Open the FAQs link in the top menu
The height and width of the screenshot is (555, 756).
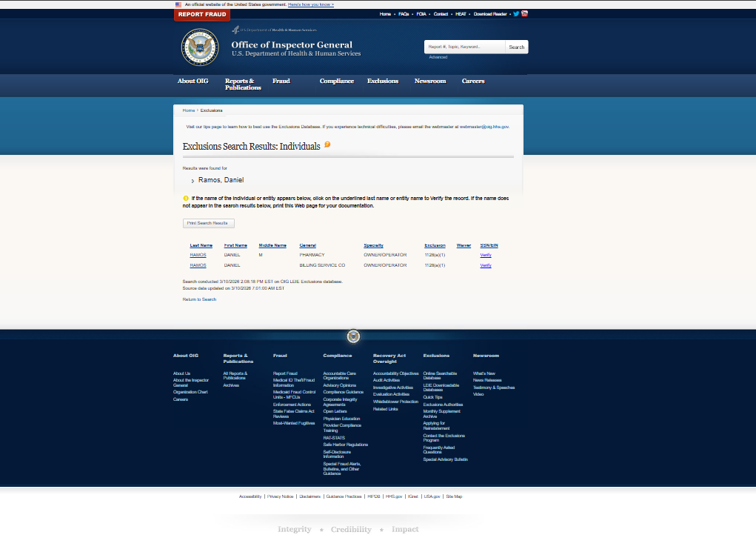click(x=402, y=13)
